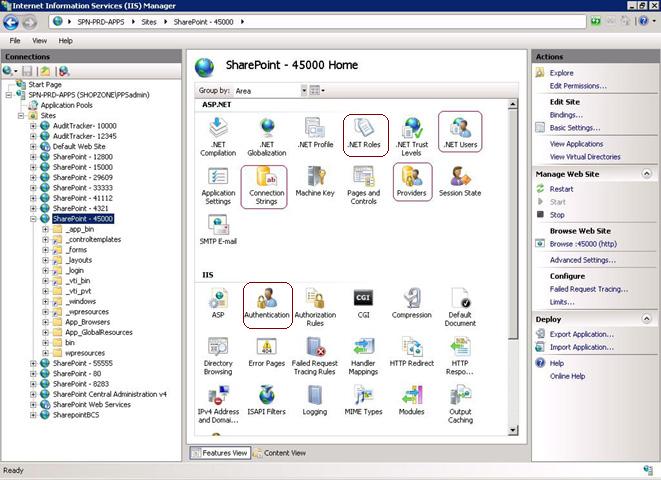Open the Providers feature
This screenshot has width=661, height=480.
point(411,181)
